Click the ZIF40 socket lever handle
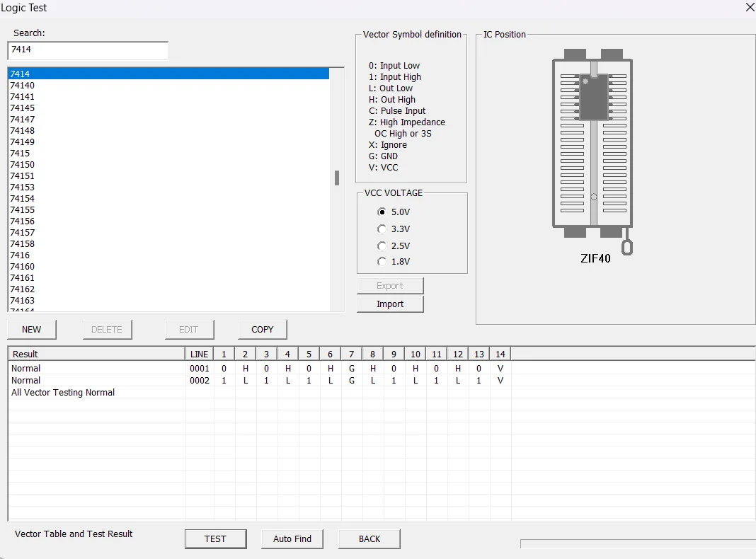The image size is (756, 559). [626, 247]
